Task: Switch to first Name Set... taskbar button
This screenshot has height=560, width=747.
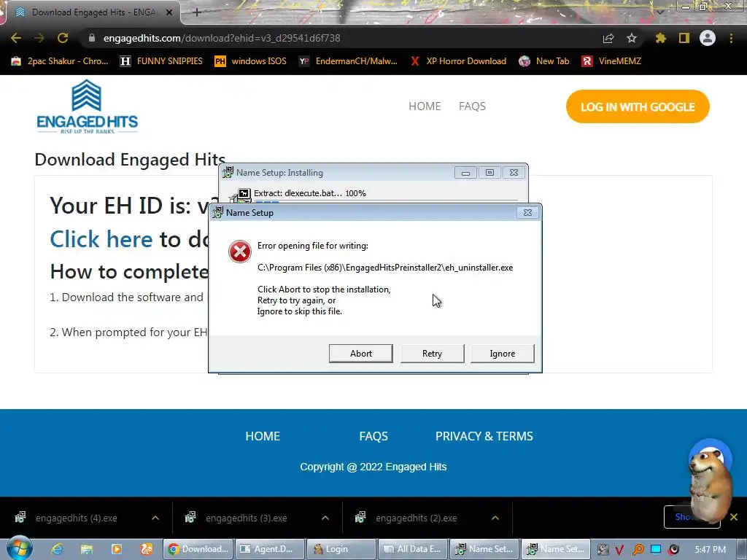Action: [484, 549]
